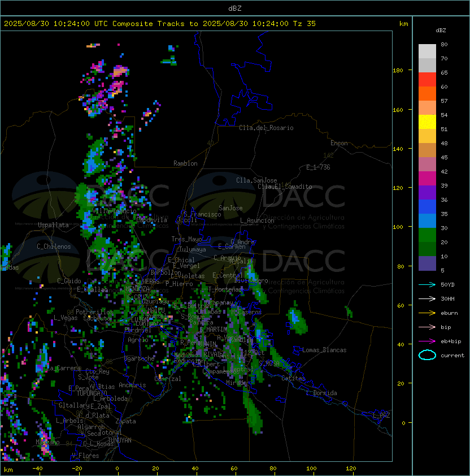This screenshot has width=470, height=476.
Task: Select the dark orange 60 dBZ band
Action: pos(427,93)
